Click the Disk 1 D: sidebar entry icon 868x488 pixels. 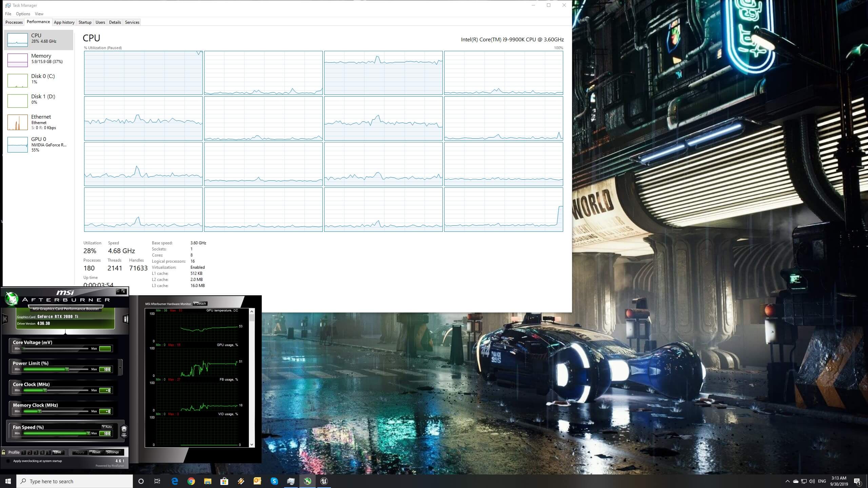coord(17,99)
